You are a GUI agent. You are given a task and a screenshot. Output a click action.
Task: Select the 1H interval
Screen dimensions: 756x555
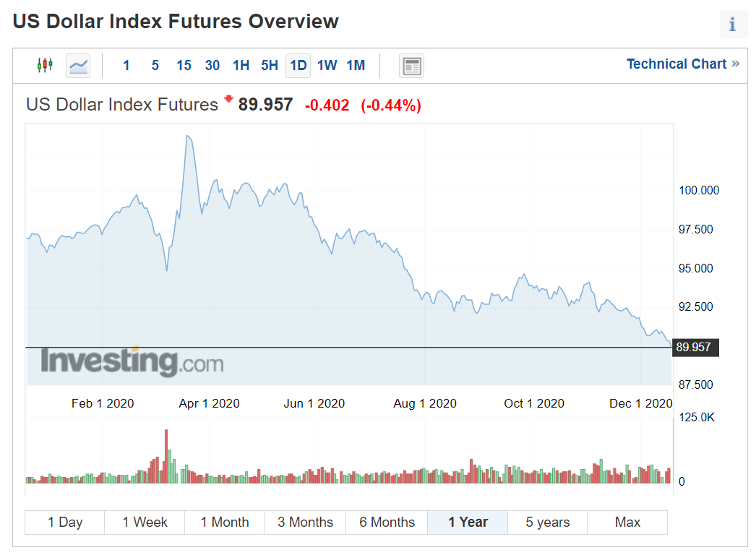pos(241,66)
